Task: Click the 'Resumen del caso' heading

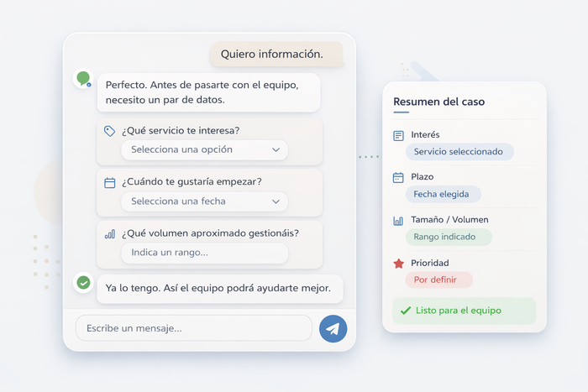Action: click(x=439, y=102)
